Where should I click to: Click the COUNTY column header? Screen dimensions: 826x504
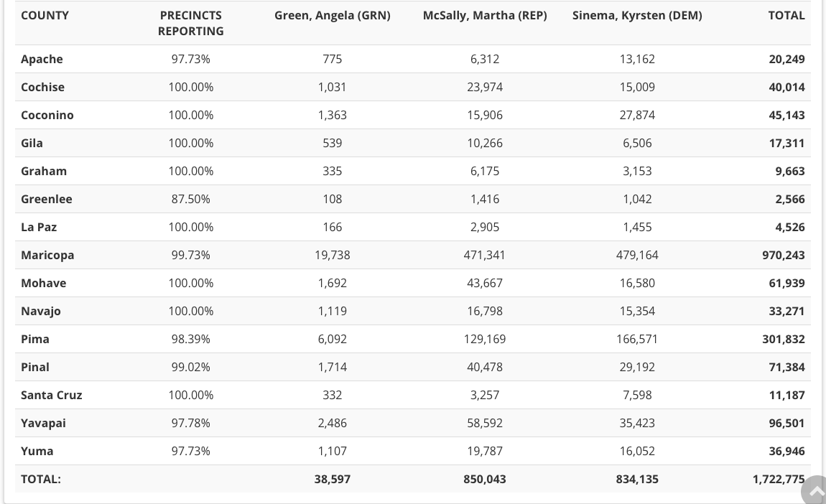[45, 15]
